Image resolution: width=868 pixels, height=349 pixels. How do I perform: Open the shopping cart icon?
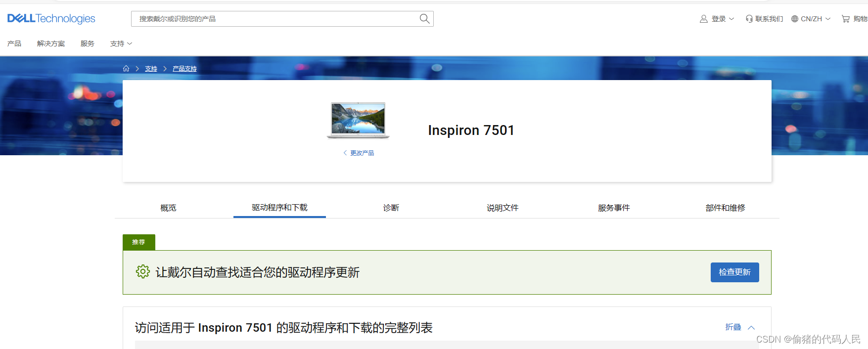tap(846, 19)
